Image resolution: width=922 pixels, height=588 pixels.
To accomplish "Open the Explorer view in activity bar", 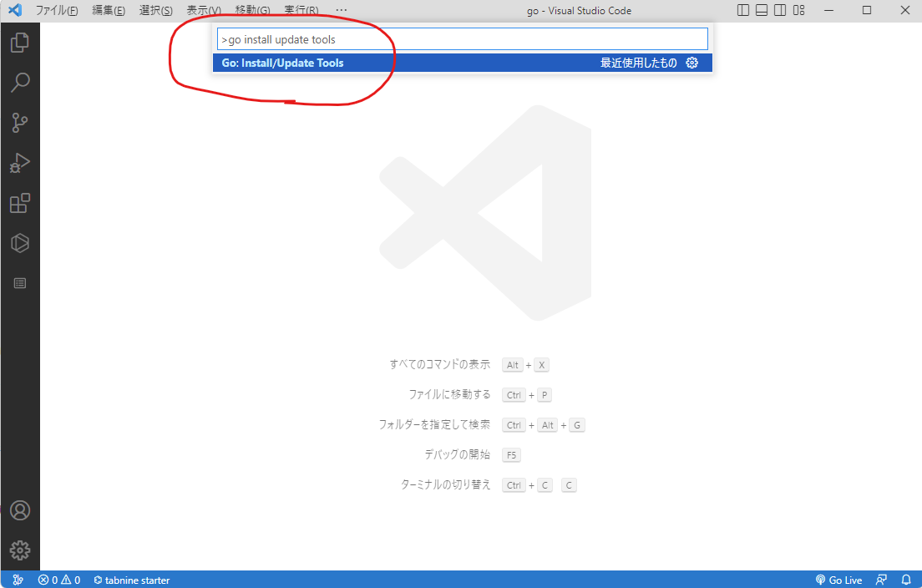I will pos(20,43).
